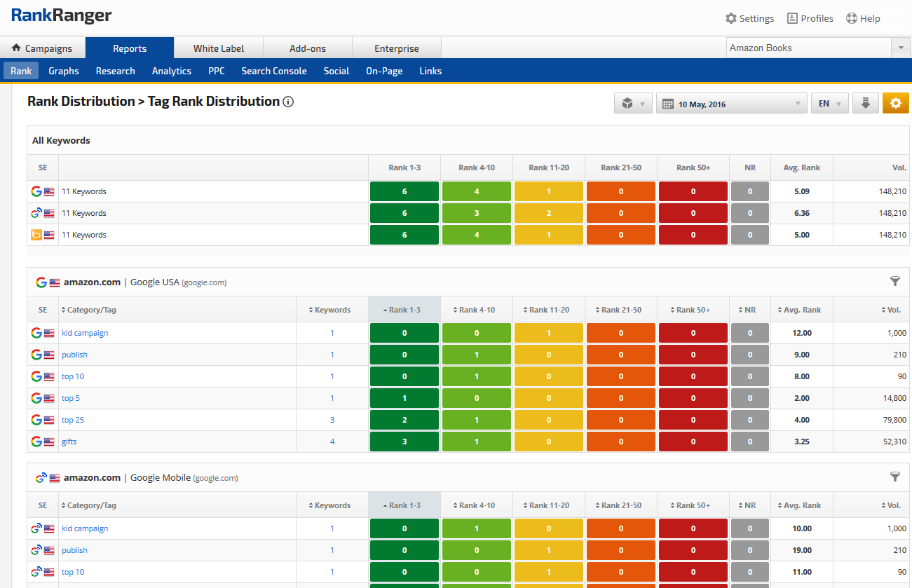Click the orange report settings gear icon
Image resolution: width=912 pixels, height=588 pixels.
(895, 104)
